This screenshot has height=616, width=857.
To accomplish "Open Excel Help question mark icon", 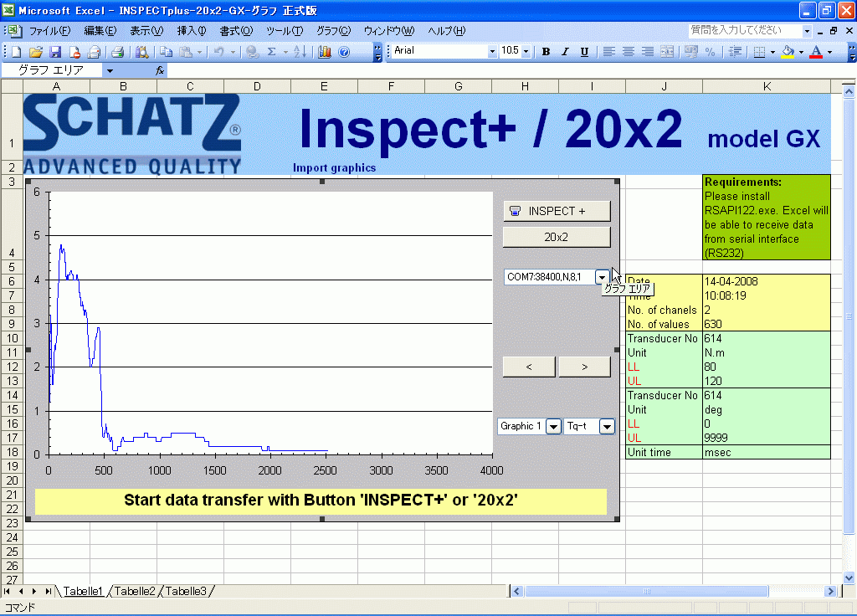I will click(x=344, y=52).
